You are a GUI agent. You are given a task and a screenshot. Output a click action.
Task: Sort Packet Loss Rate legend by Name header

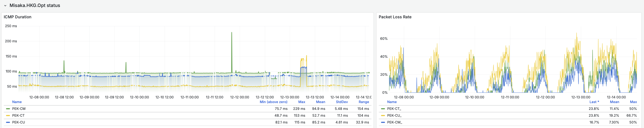tap(392, 102)
